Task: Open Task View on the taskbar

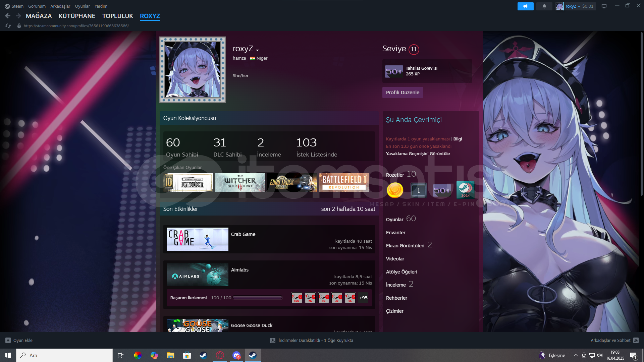Action: [x=121, y=355]
